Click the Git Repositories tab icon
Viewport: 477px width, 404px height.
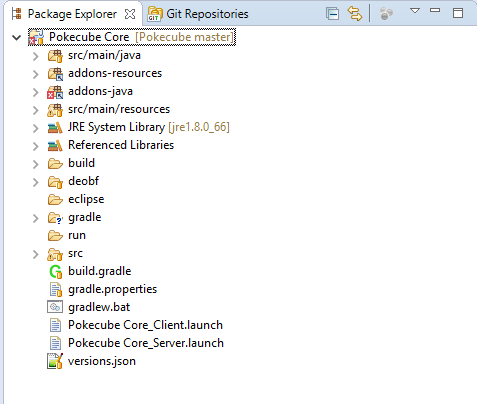[155, 14]
